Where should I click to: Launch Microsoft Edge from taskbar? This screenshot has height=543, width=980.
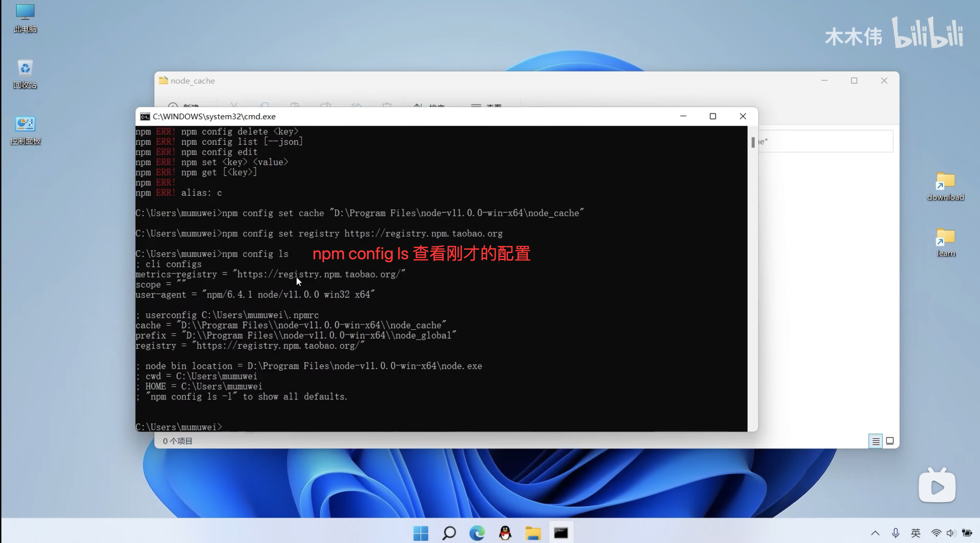[x=477, y=533]
